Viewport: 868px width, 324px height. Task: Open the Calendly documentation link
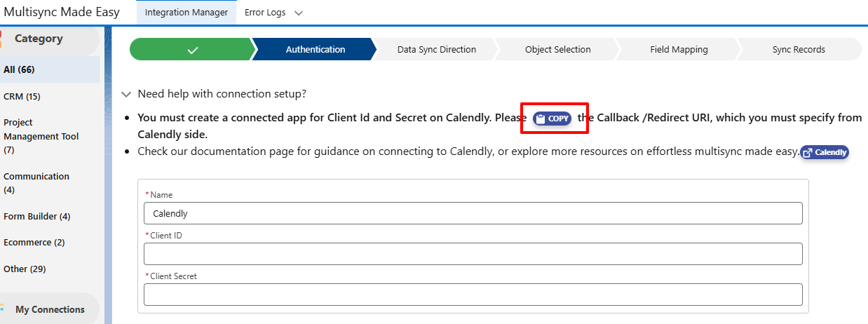pos(825,152)
